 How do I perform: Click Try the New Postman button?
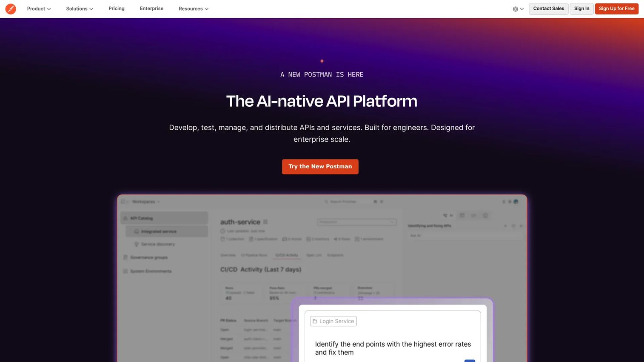click(x=320, y=167)
